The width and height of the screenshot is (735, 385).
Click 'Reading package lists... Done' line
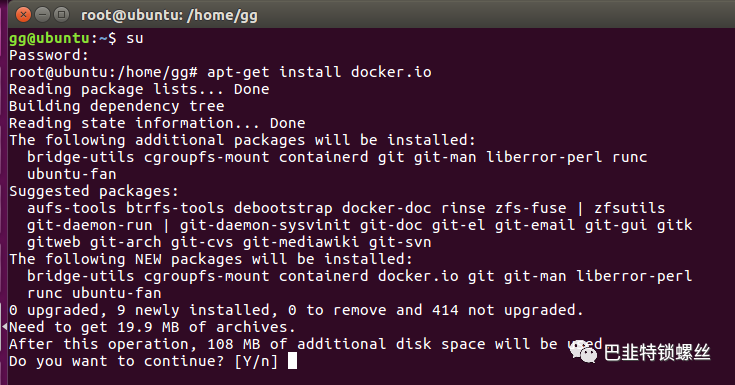tap(139, 89)
